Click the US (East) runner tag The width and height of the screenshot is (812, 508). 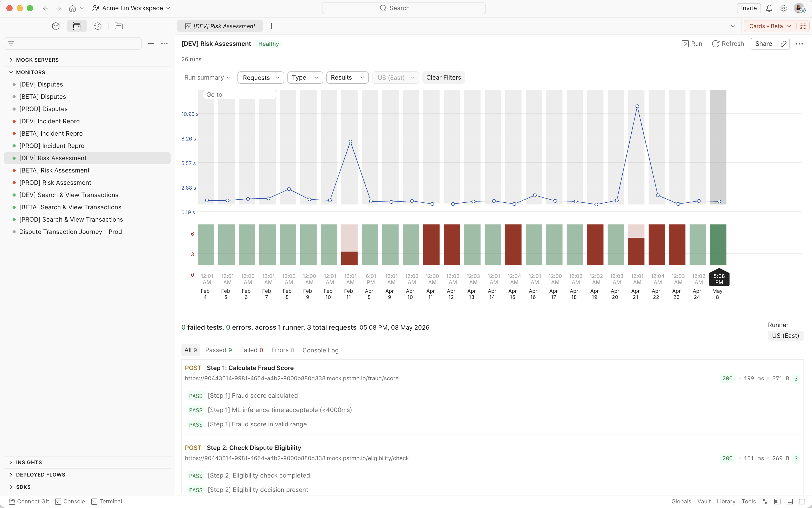click(785, 336)
